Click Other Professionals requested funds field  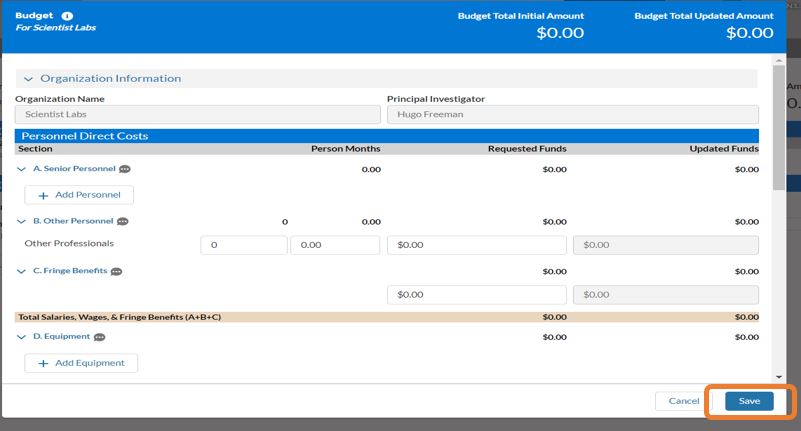pyautogui.click(x=476, y=245)
